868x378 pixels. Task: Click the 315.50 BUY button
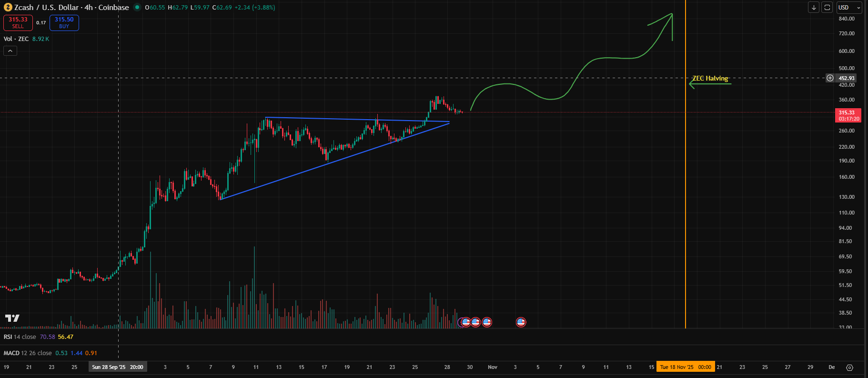pos(64,22)
